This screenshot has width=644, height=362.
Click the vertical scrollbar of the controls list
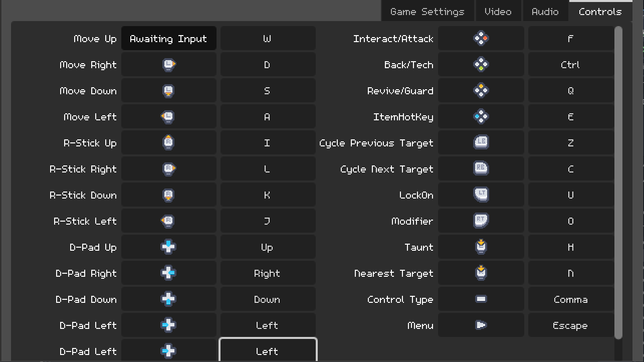618,180
